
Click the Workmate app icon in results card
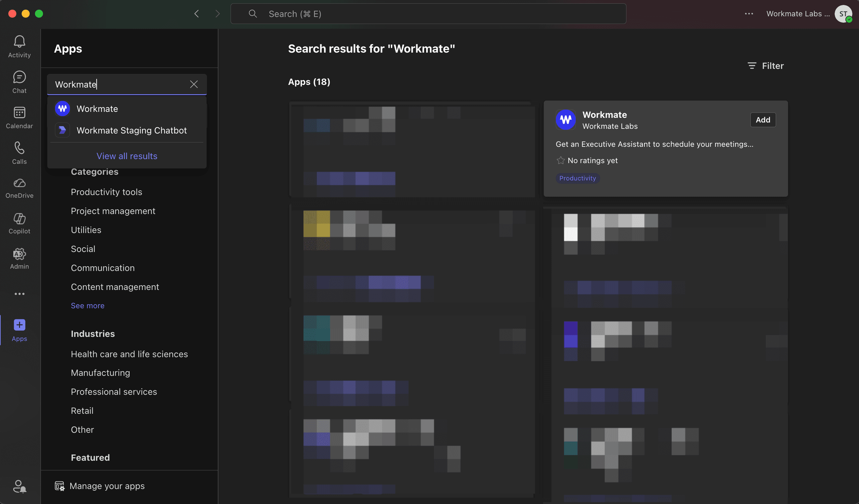point(566,120)
